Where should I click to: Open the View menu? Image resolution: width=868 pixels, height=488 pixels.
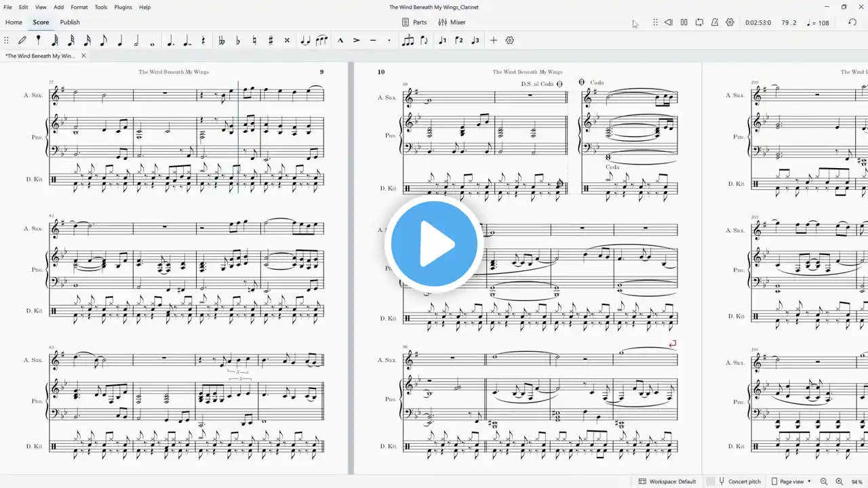click(41, 7)
